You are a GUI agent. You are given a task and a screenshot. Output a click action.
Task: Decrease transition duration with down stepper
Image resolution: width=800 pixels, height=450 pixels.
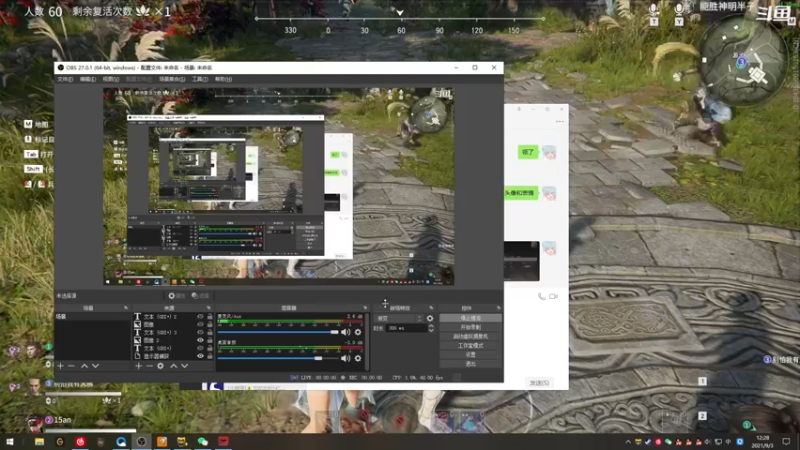click(x=431, y=331)
